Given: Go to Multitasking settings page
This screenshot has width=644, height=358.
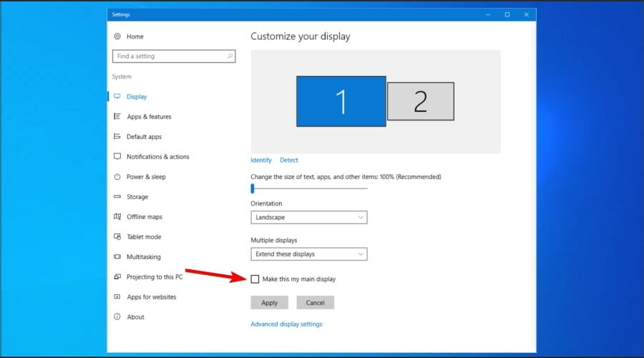Looking at the screenshot, I should coord(144,257).
